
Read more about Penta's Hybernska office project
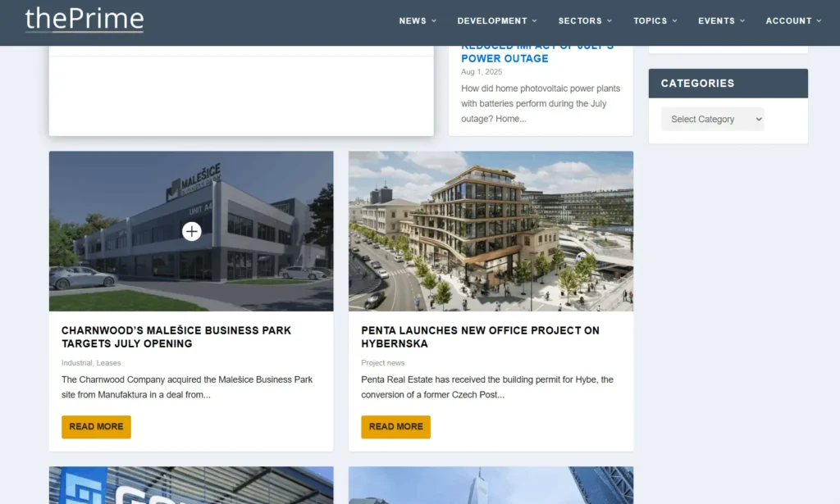[x=395, y=426]
